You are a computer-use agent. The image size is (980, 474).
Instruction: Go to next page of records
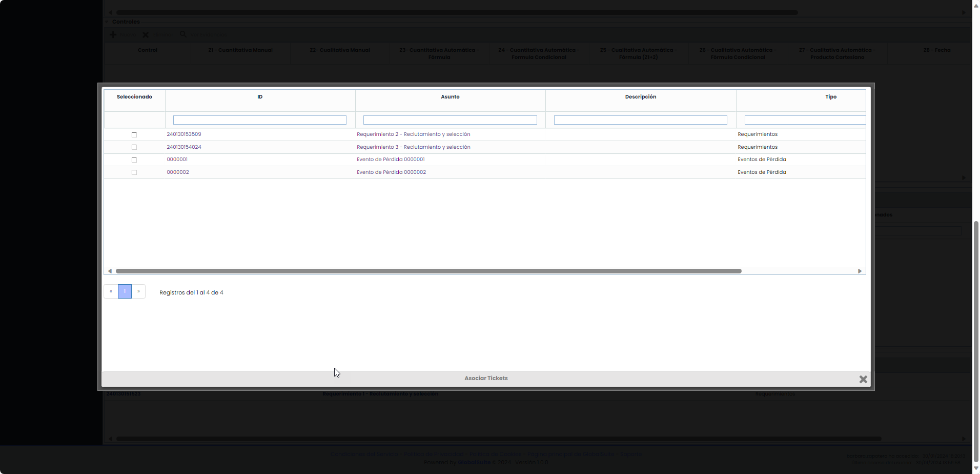tap(138, 291)
